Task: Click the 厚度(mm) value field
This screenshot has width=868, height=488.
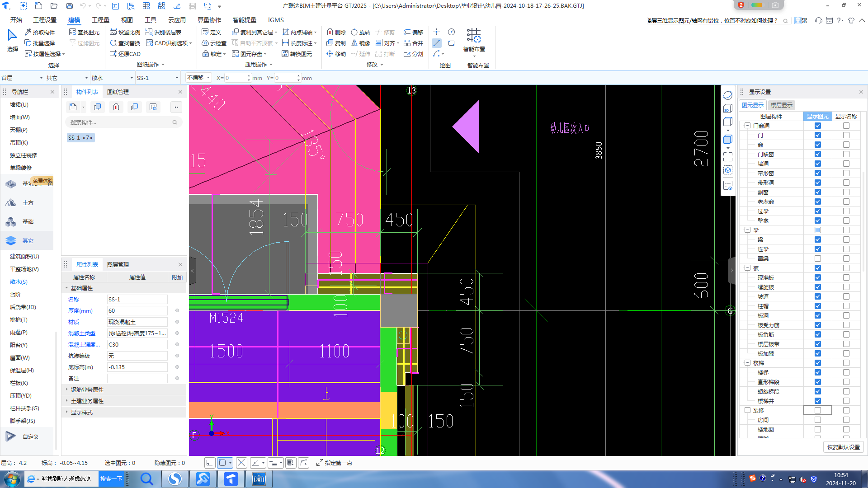Action: tap(137, 310)
